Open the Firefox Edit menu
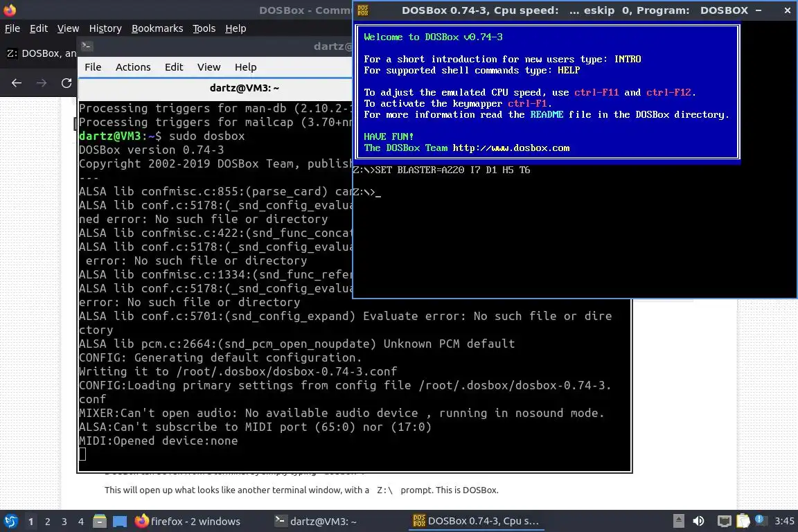The height and width of the screenshot is (532, 798). 39,28
